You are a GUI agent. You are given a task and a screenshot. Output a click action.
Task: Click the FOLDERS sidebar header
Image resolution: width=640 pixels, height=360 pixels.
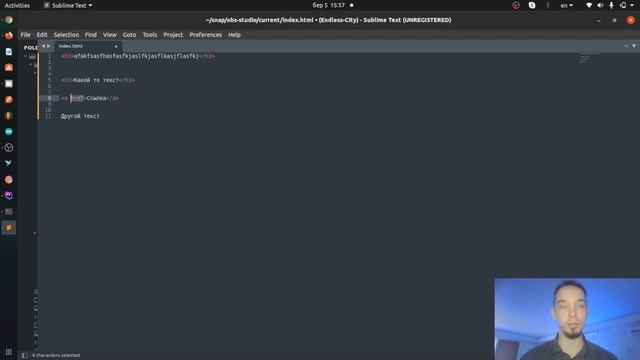click(31, 47)
